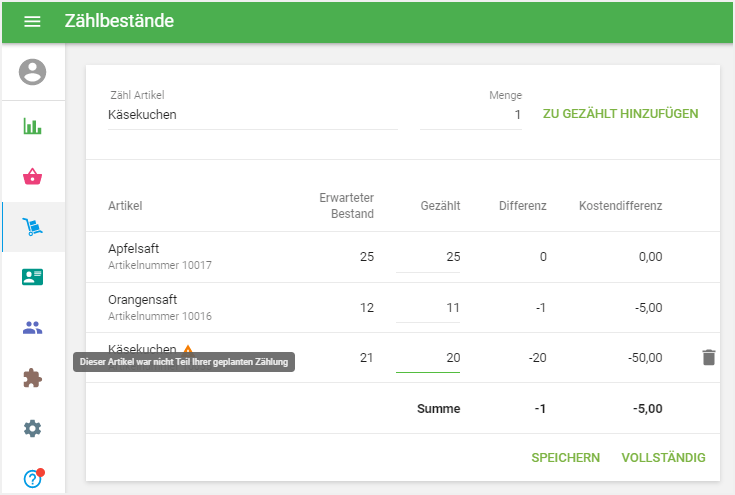Click the SPEICHERN button
Screen dimensions: 735x495
(565, 458)
